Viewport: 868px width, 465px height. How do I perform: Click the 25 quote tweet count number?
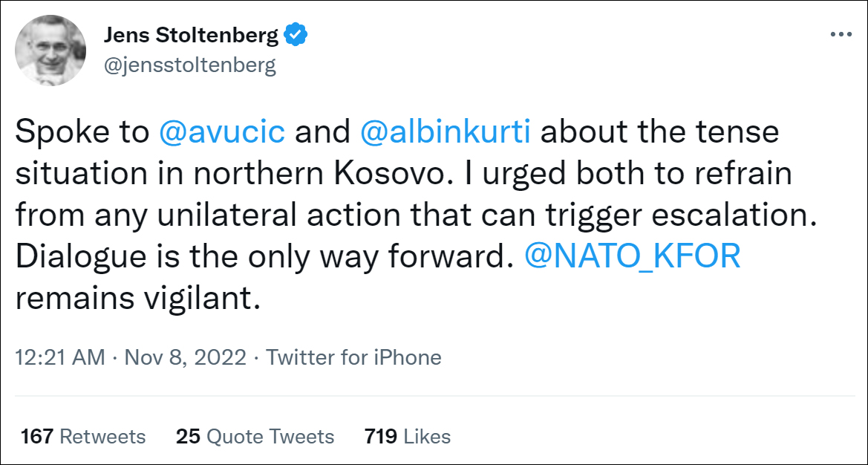189,436
